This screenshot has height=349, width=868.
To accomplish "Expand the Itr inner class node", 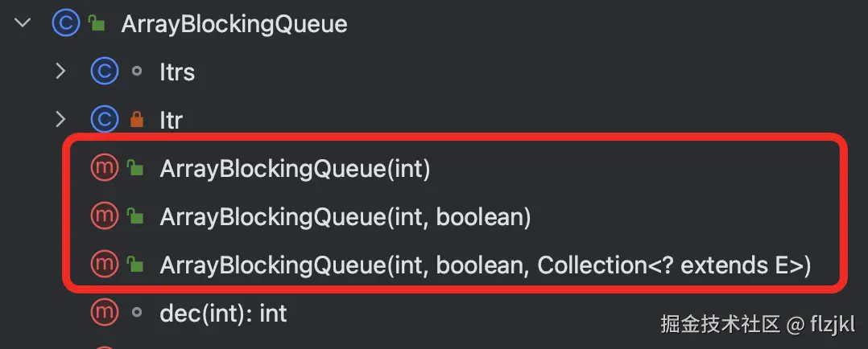I will [x=60, y=119].
